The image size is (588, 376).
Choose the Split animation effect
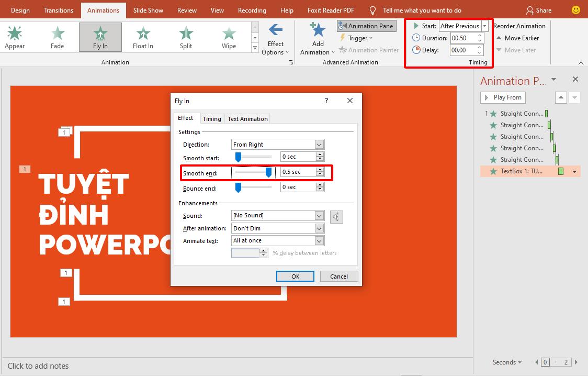click(185, 37)
